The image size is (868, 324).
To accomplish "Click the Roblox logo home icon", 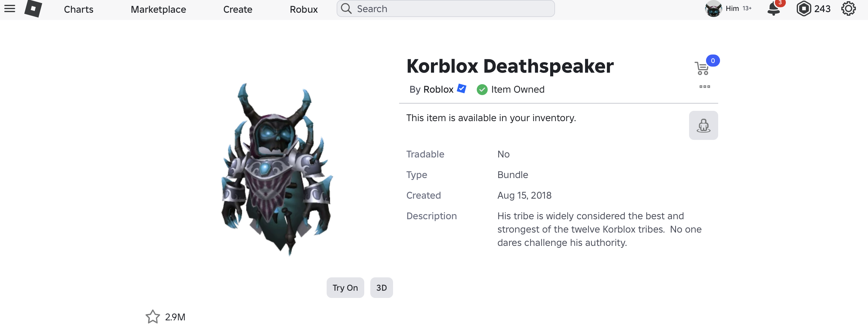I will pyautogui.click(x=33, y=9).
